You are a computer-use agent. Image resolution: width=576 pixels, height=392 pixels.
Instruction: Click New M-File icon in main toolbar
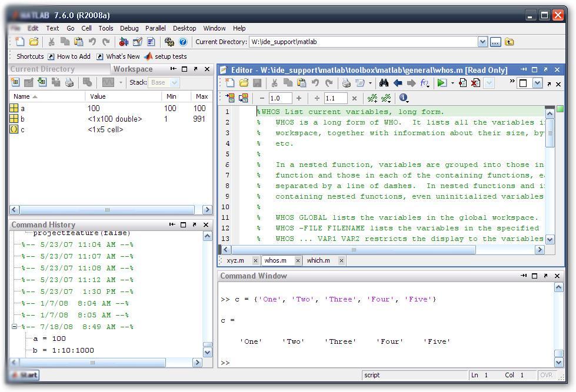pyautogui.click(x=20, y=42)
